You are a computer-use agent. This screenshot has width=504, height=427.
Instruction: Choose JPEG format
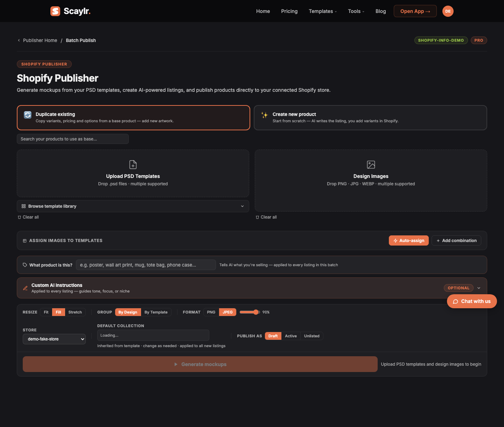(x=227, y=312)
